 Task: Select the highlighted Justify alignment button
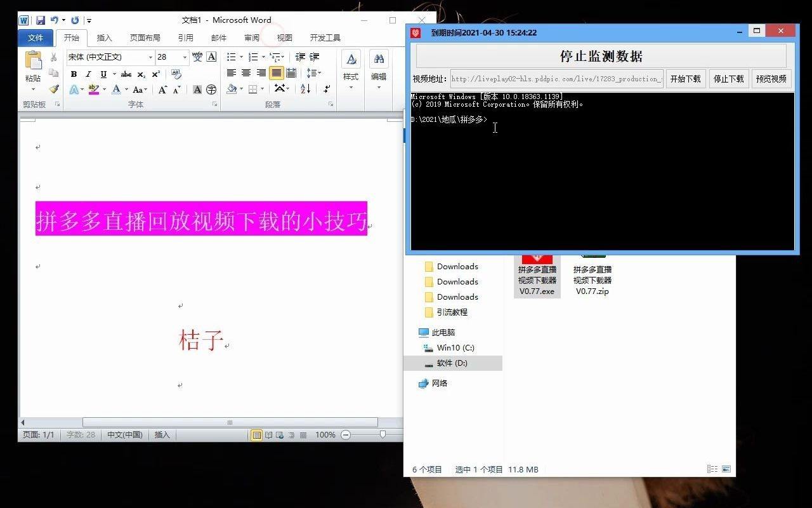[x=277, y=73]
